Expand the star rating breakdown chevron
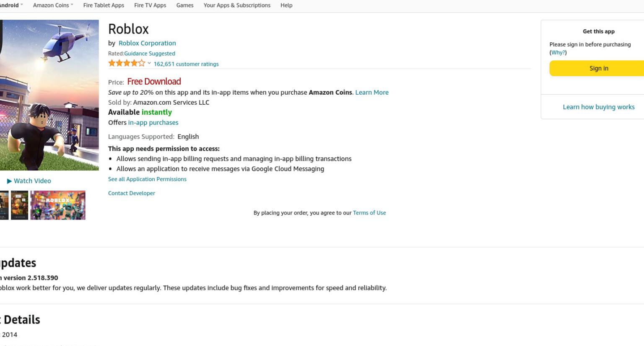Viewport: 644px width, 346px height. pos(149,63)
